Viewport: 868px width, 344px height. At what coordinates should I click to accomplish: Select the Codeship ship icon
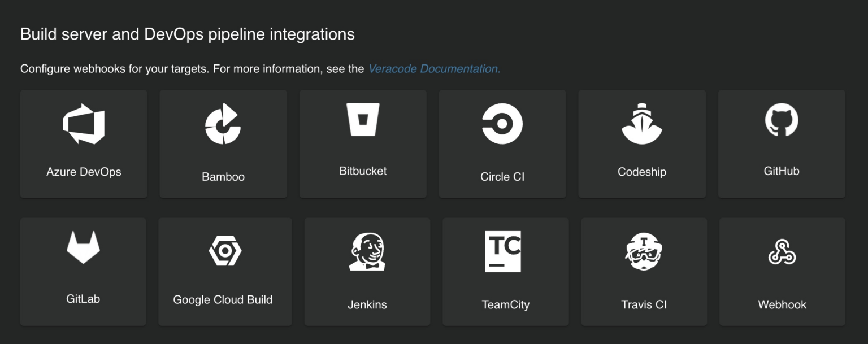pyautogui.click(x=642, y=123)
